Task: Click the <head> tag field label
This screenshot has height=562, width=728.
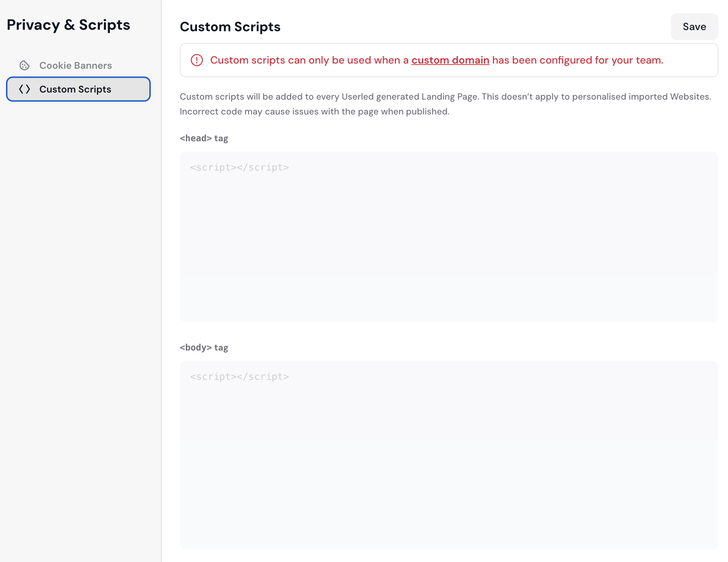Action: (x=204, y=138)
